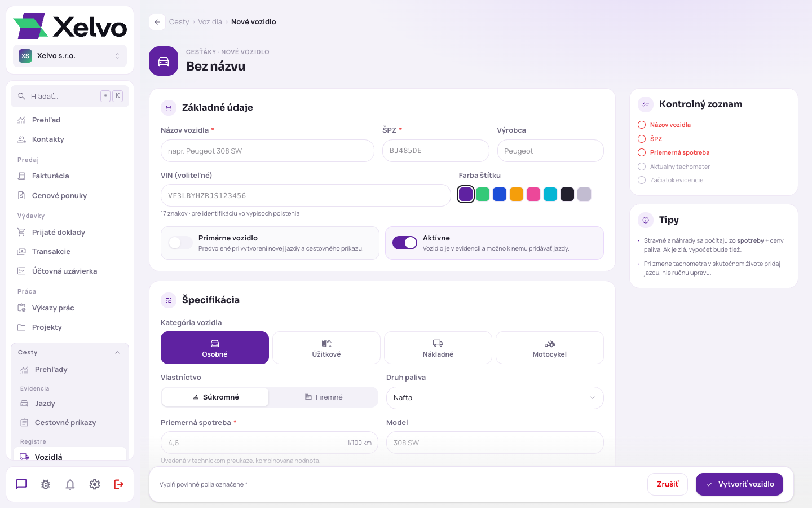
Task: Turn off the Aktívne switch
Action: coord(405,243)
